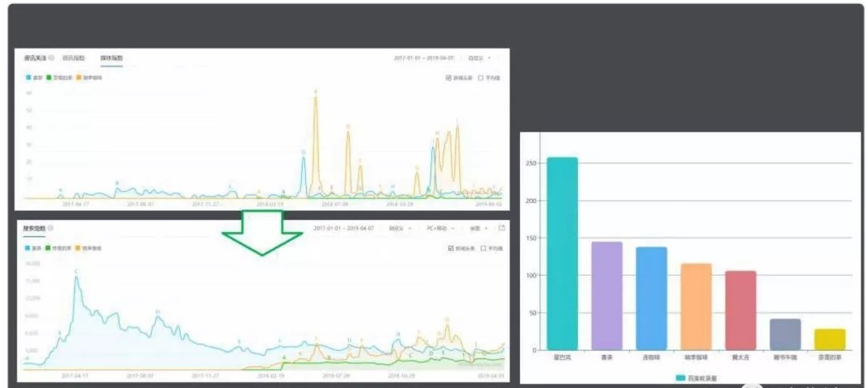Click orange 瑞幸咖啡 legend marker in top chart

78,78
